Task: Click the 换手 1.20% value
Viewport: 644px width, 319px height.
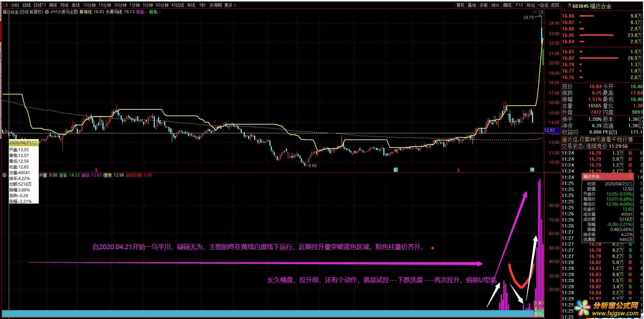Action: point(595,119)
